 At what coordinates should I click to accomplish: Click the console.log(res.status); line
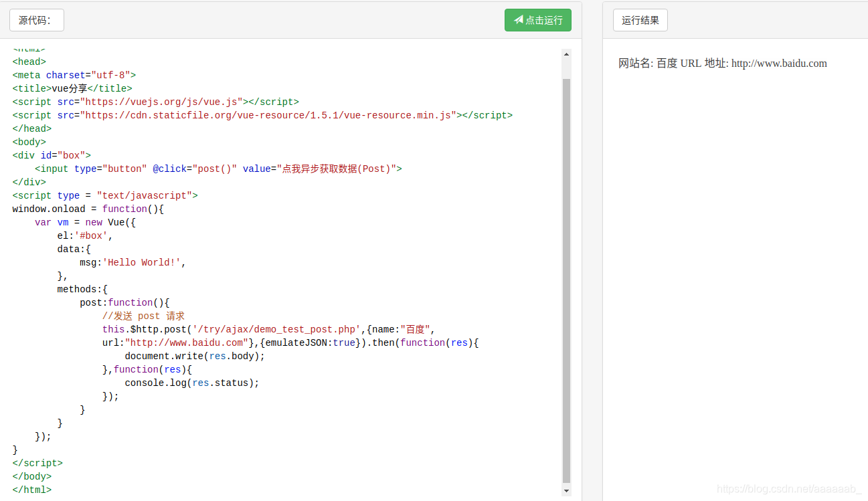pyautogui.click(x=191, y=383)
